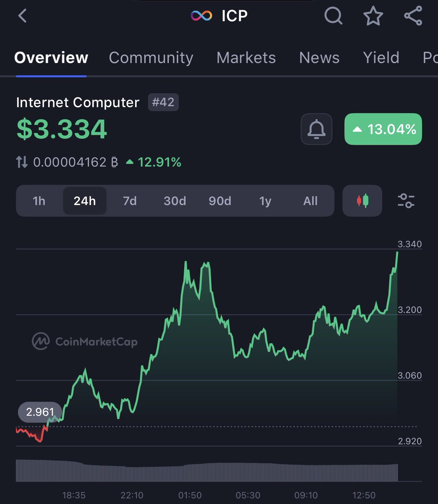The width and height of the screenshot is (438, 504).
Task: Tap the 2.961 open price label
Action: (40, 412)
